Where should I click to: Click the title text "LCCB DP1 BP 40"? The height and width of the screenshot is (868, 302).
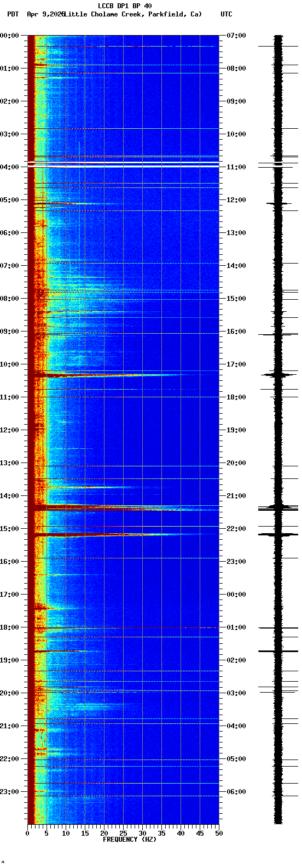(125, 6)
